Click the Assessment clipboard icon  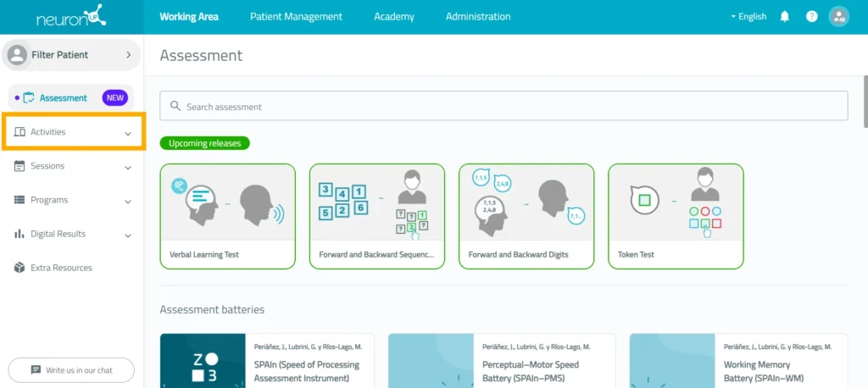pyautogui.click(x=29, y=98)
